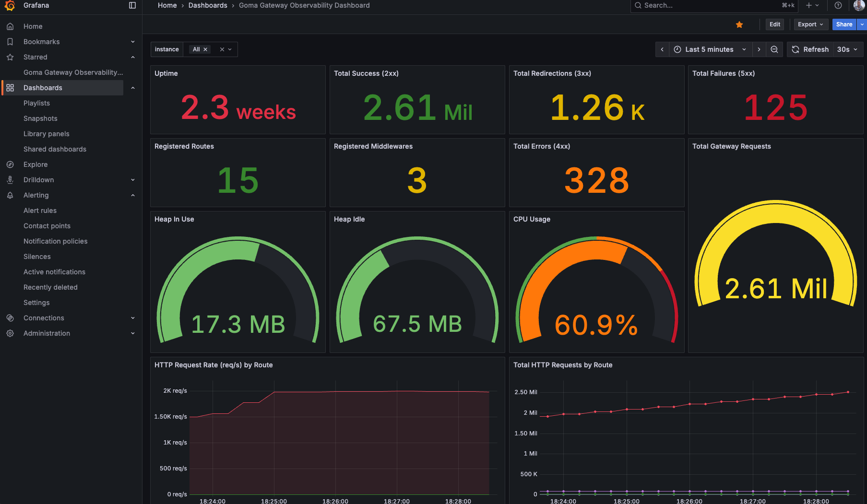Go to Contact points

click(47, 226)
